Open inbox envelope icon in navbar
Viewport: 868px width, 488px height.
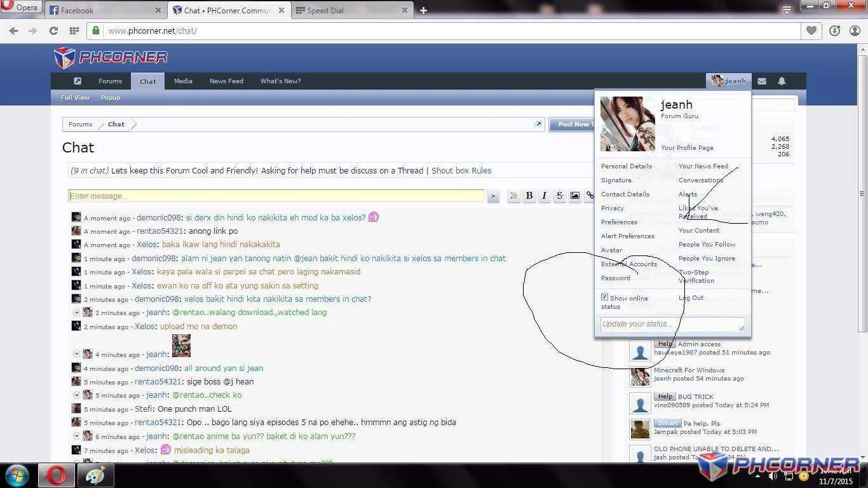coord(762,81)
